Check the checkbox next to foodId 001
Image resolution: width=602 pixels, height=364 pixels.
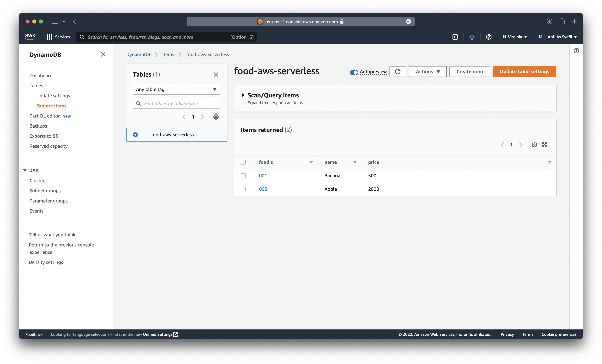(243, 175)
